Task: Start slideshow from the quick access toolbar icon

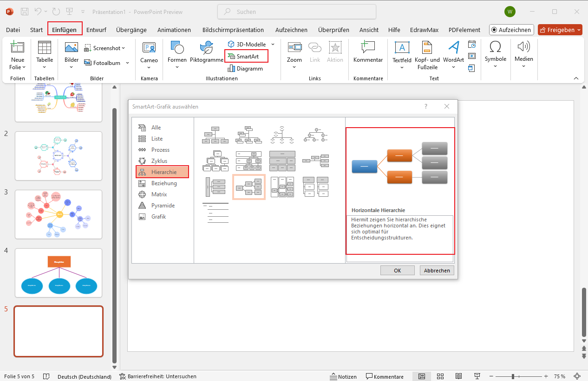Action: (x=70, y=12)
